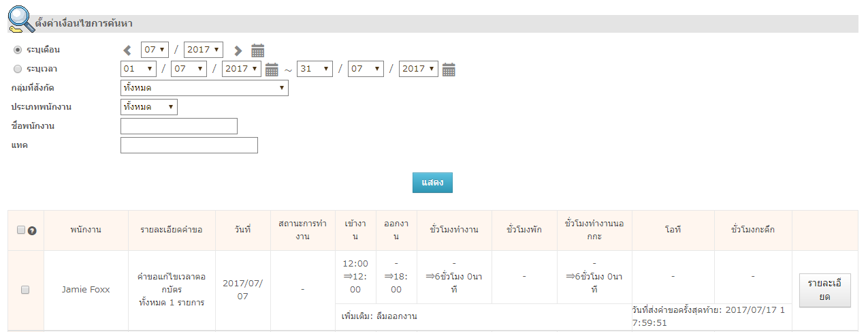This screenshot has height=332, width=868.
Task: Open the end day dropdown showing 31
Action: coord(315,69)
